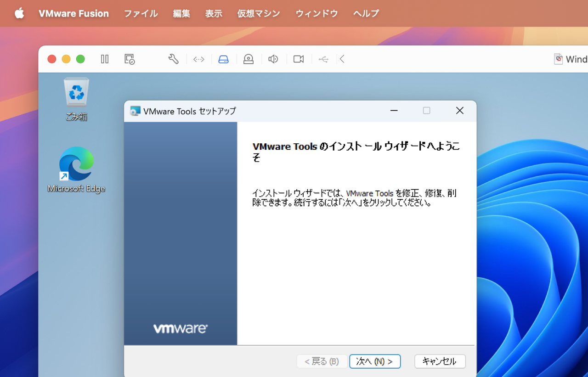Click the network adapter toolbar icon
This screenshot has width=588, height=377.
(198, 59)
